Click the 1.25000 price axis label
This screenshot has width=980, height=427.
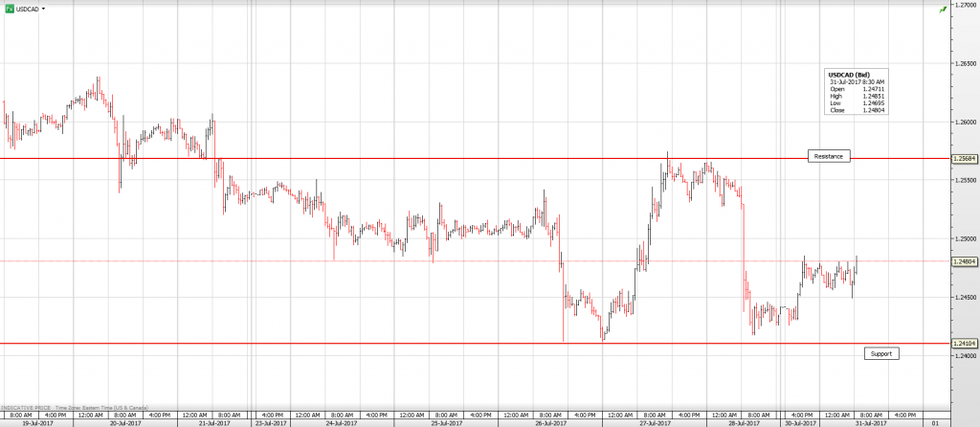pyautogui.click(x=964, y=238)
